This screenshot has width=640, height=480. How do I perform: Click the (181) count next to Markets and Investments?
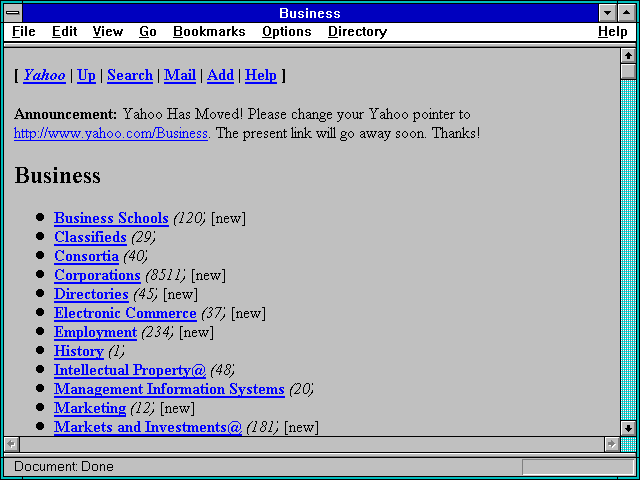coord(262,428)
